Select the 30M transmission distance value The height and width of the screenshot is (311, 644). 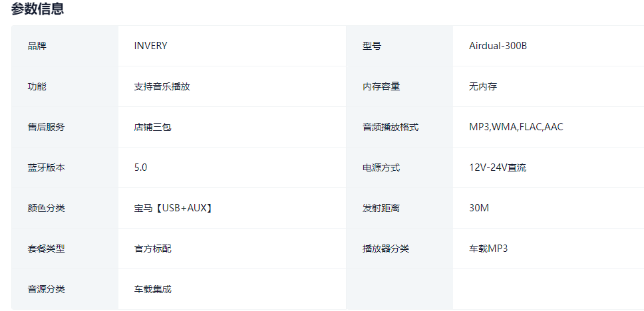(x=479, y=208)
